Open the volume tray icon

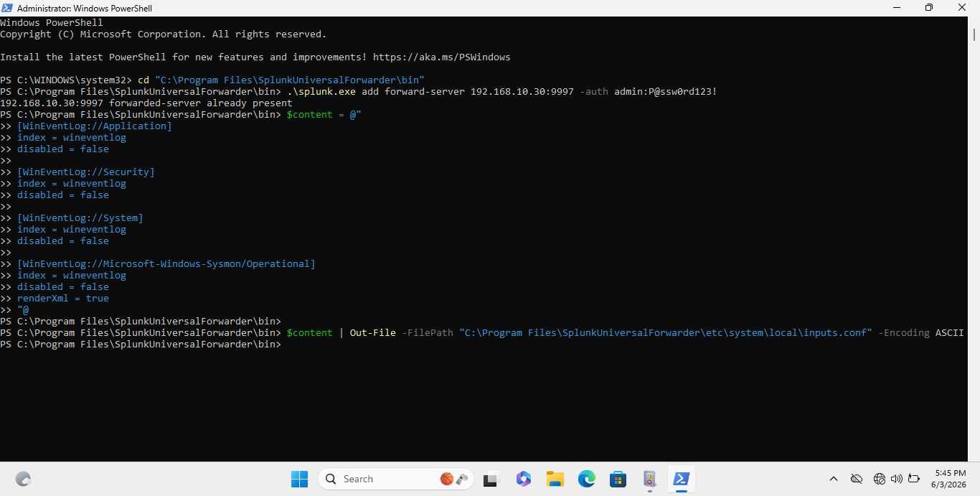tap(896, 479)
